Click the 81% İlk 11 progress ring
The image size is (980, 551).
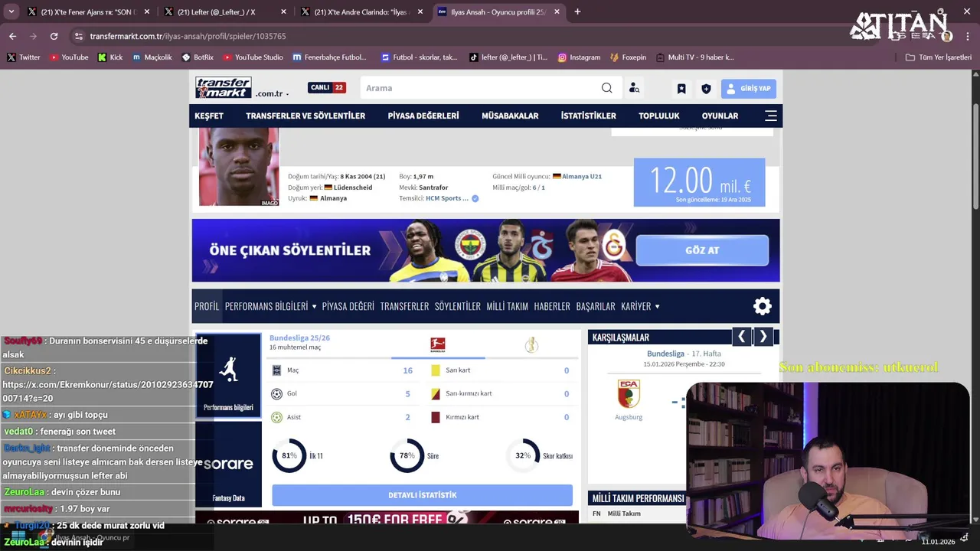(x=289, y=455)
